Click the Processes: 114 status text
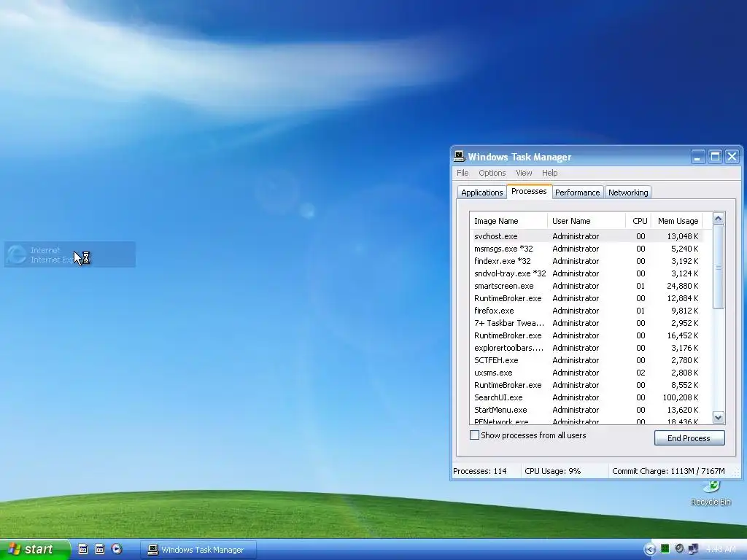Viewport: 747px width, 560px height. click(x=480, y=471)
